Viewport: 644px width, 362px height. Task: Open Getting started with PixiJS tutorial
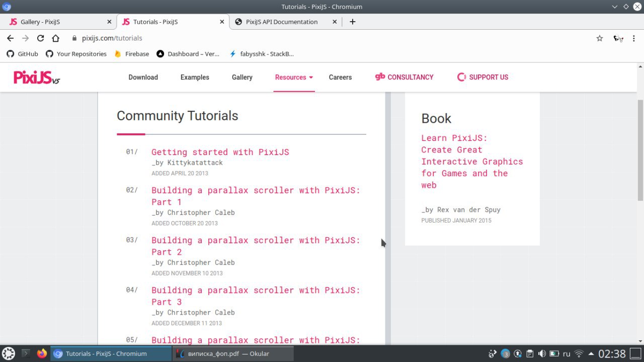pyautogui.click(x=220, y=152)
